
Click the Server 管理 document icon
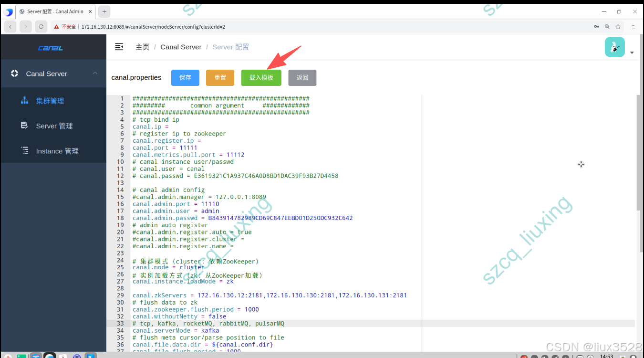pos(25,126)
